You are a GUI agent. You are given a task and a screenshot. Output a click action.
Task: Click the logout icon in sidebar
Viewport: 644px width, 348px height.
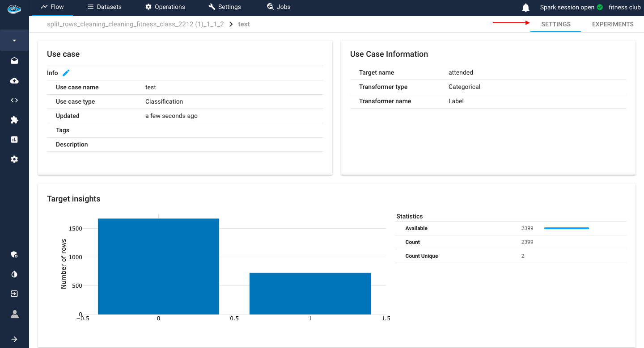point(14,293)
